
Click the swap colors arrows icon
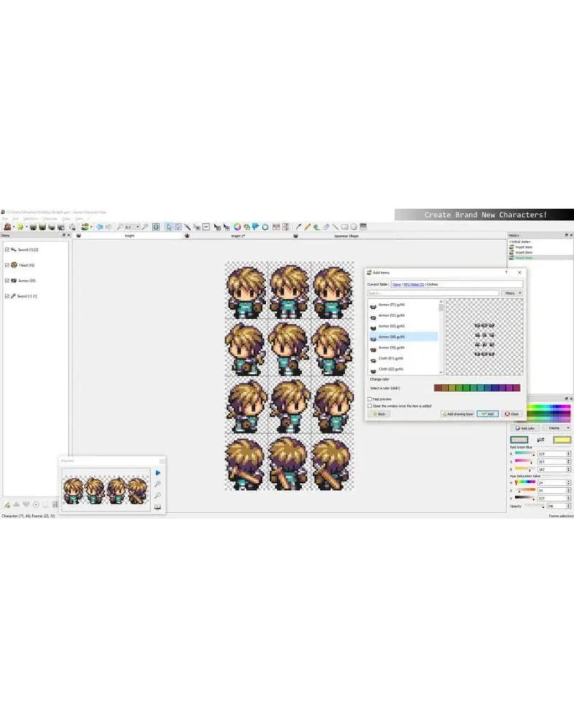tap(541, 439)
